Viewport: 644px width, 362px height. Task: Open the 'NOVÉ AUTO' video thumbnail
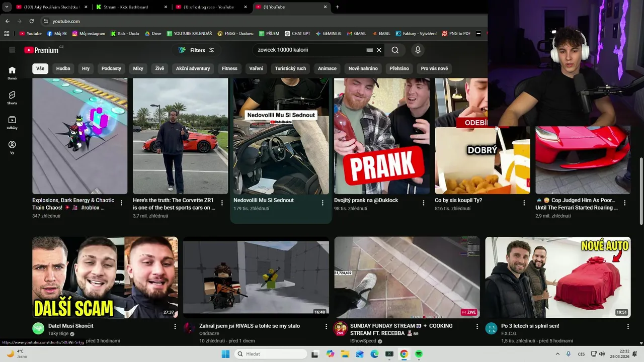point(558,277)
